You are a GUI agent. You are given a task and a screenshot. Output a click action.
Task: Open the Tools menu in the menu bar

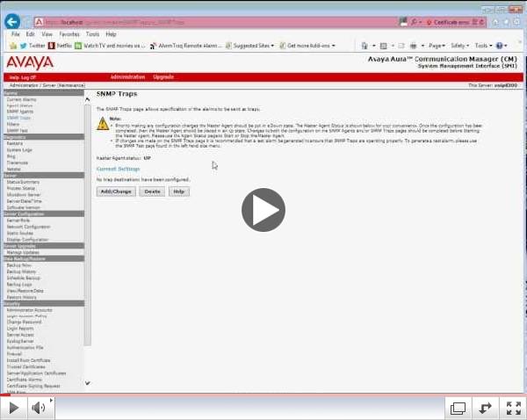(x=92, y=34)
